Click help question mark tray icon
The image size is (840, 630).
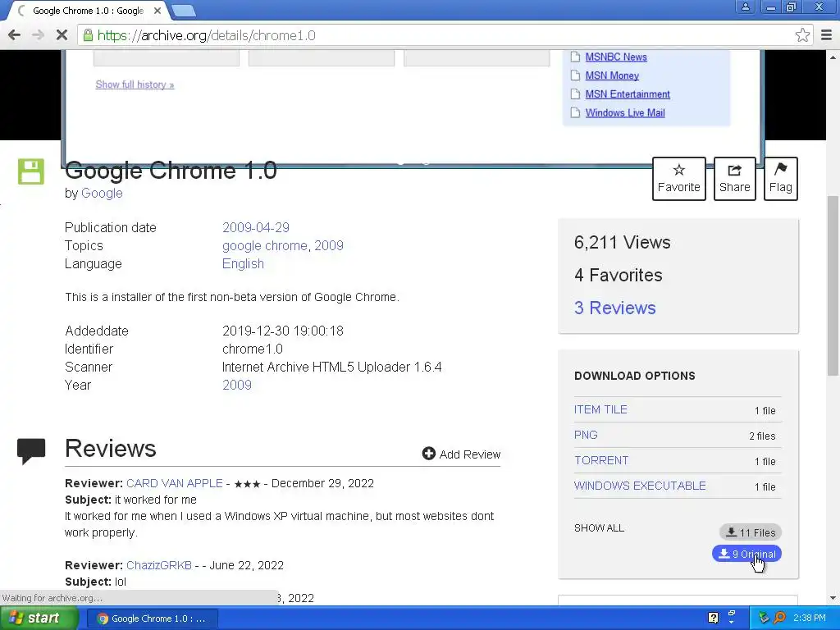pos(713,619)
